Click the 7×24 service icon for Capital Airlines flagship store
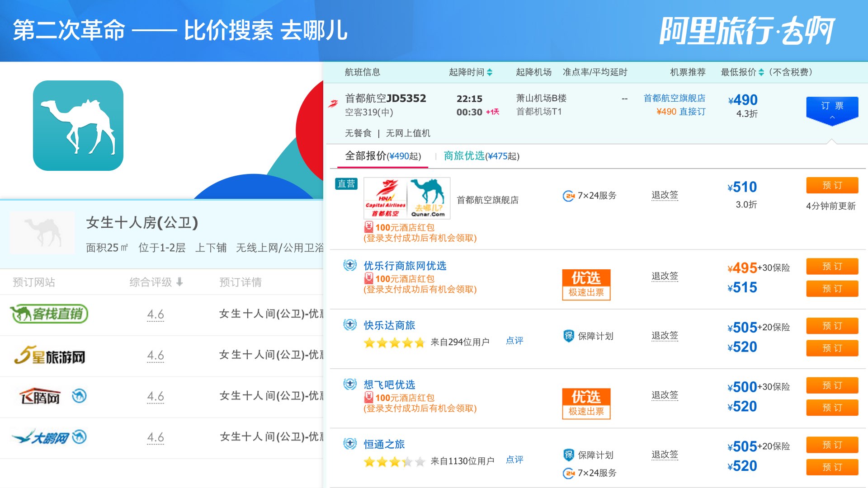Screen dimensions: 868x488 [x=568, y=196]
